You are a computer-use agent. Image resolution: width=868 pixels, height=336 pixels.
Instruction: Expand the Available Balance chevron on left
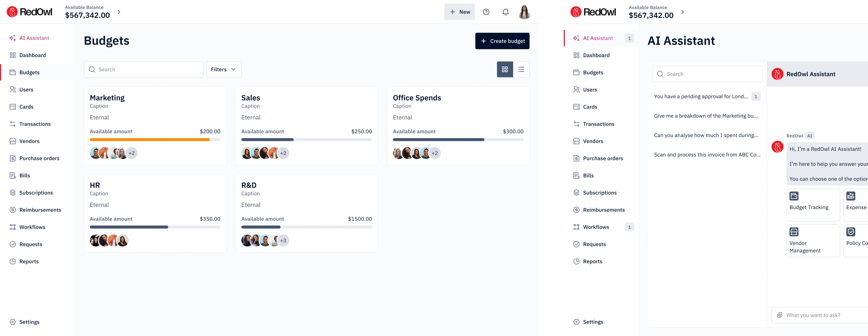pos(119,12)
